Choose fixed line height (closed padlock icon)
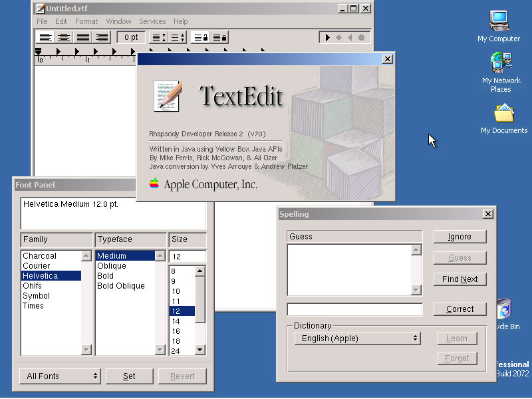Screen dimensions: 532x399 coord(219,37)
